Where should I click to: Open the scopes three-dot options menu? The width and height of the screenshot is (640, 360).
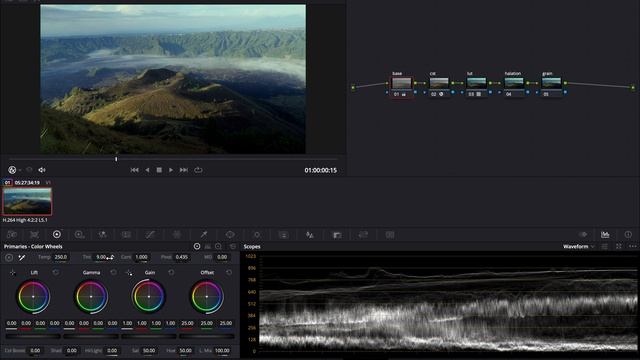click(x=632, y=246)
